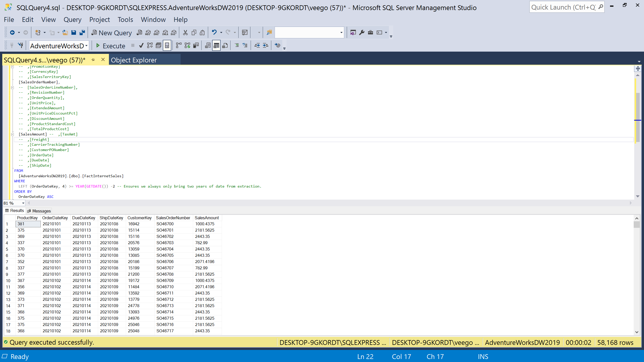The width and height of the screenshot is (644, 362).
Task: Open the AdventureWorksDW database dropdown
Action: (x=86, y=46)
